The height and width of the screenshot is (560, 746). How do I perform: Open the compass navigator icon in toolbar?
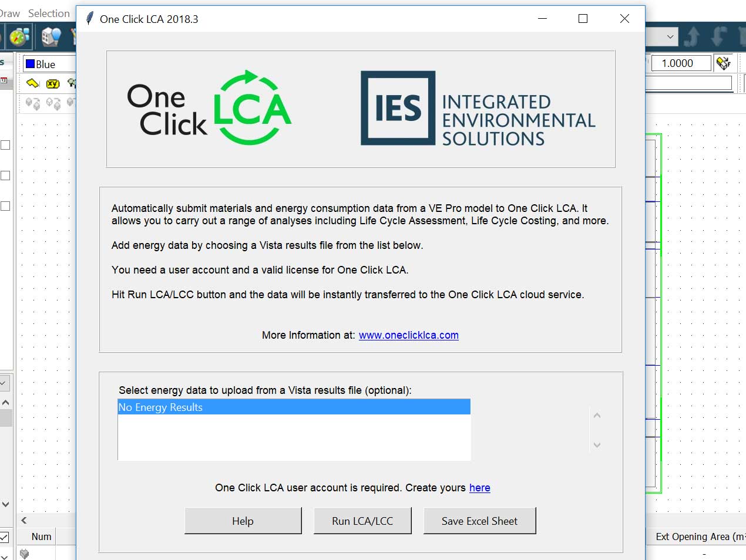coord(19,37)
